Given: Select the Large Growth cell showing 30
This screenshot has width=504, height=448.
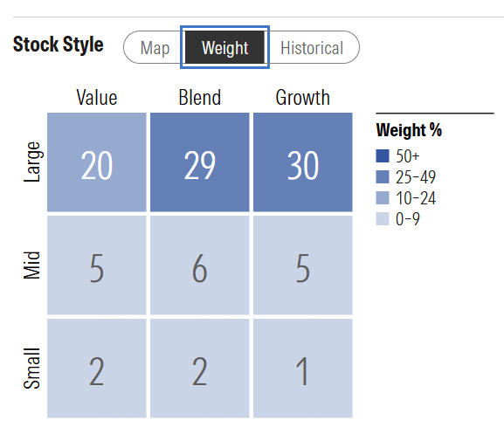Looking at the screenshot, I should click(303, 162).
